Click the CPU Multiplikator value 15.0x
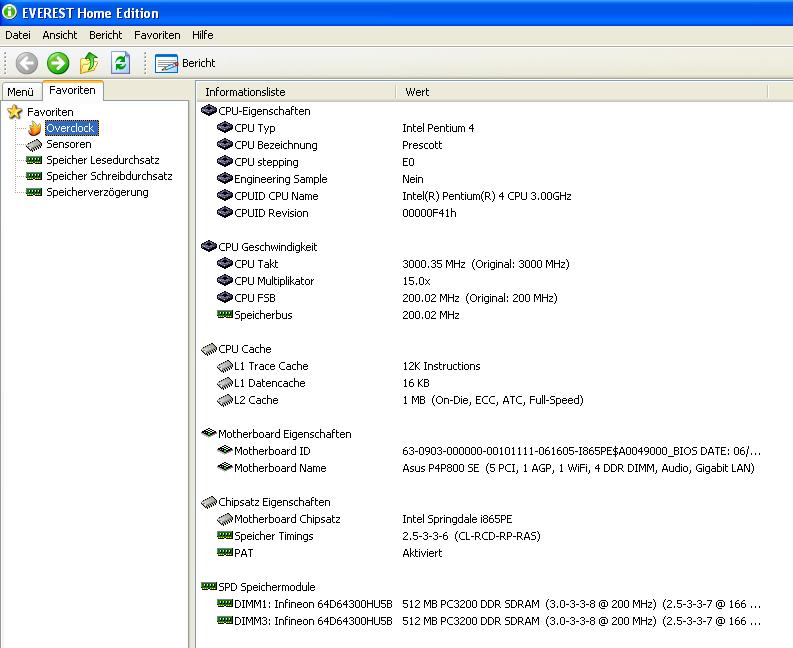Viewport: 793px width, 648px height. [416, 281]
